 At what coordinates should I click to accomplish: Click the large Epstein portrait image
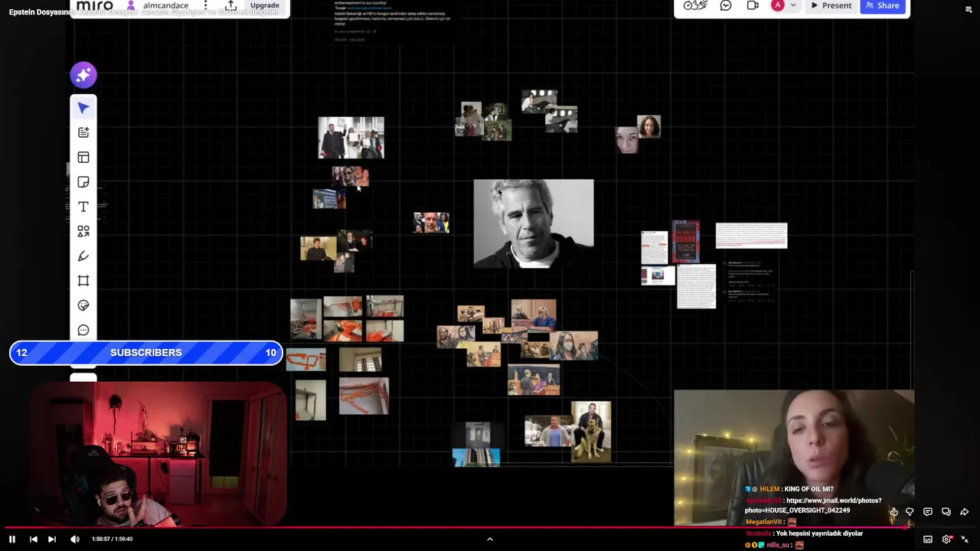click(x=534, y=223)
